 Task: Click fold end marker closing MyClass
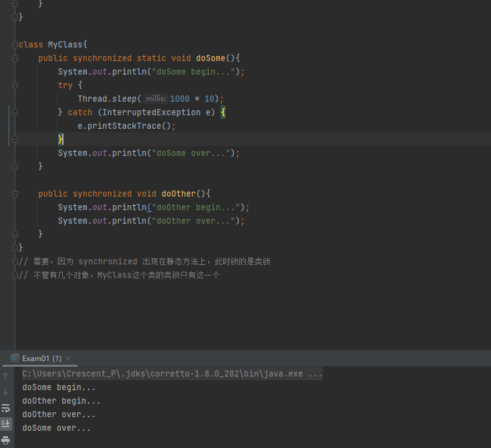(15, 248)
